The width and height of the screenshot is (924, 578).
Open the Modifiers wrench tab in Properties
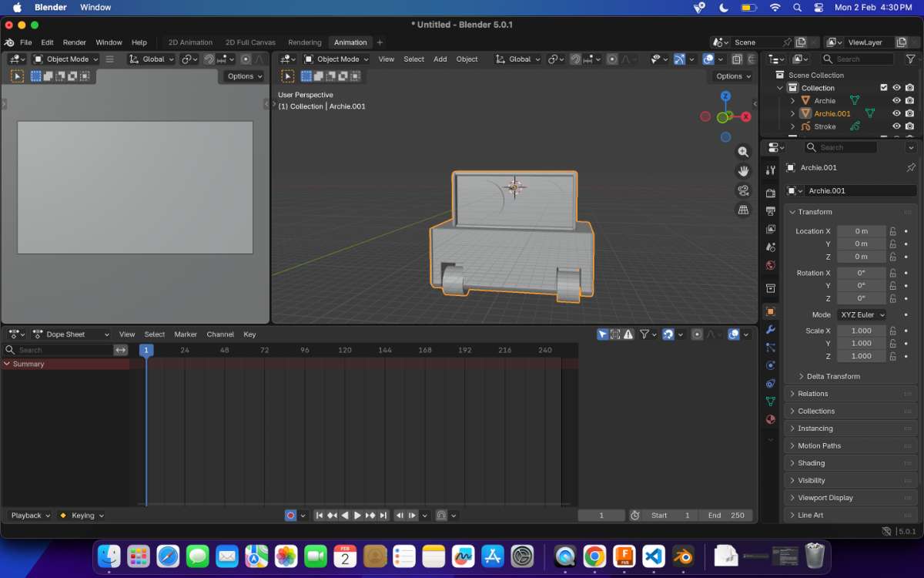770,330
